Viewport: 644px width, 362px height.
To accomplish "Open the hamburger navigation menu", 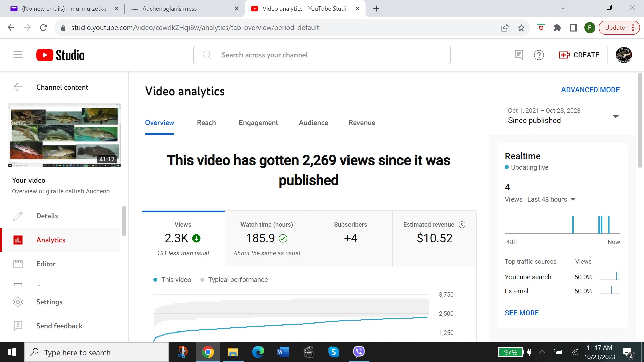I will pyautogui.click(x=18, y=55).
